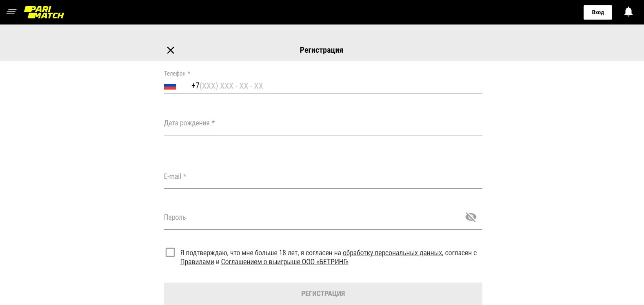The image size is (644, 305).
Task: Open the Правилами rules link
Action: pos(197,262)
